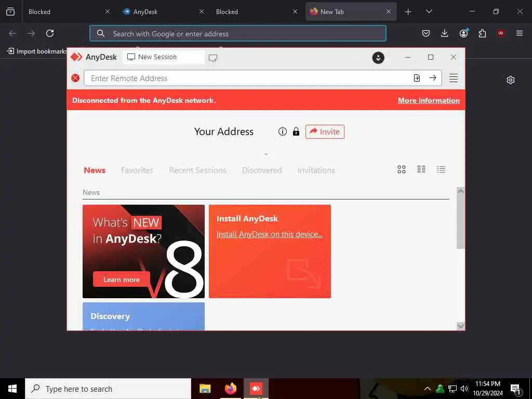This screenshot has width=532, height=399.
Task: Open Windows Start menu
Action: click(12, 389)
